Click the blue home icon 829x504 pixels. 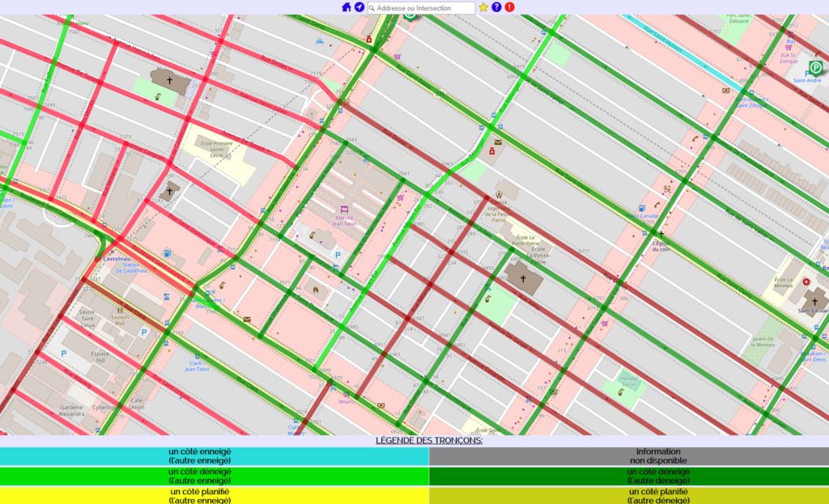pos(346,7)
